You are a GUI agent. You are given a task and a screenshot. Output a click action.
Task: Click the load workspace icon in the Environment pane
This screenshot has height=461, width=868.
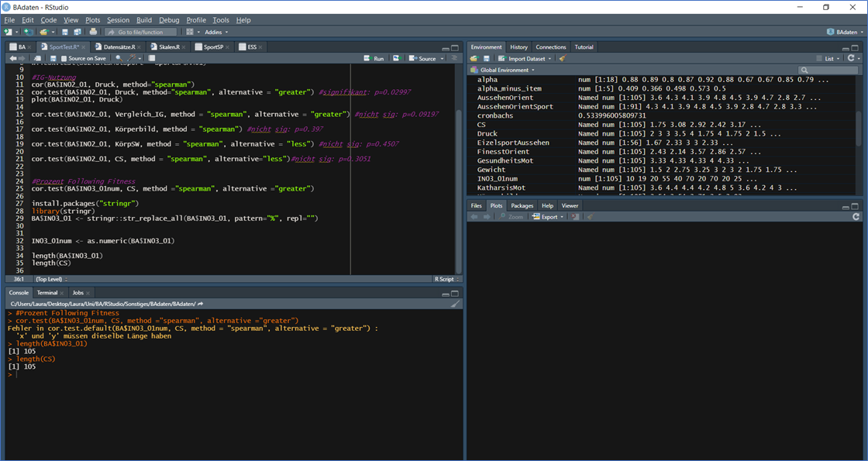point(474,58)
